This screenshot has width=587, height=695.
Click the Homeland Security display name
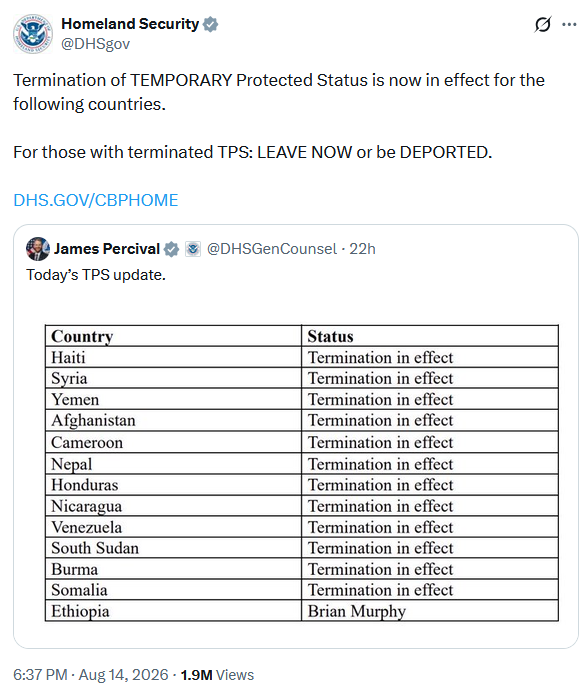[130, 24]
